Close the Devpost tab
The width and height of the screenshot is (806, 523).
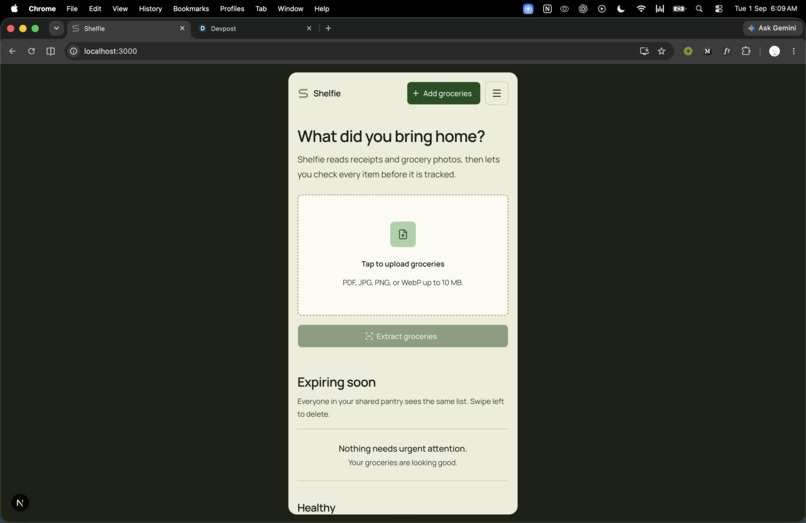tap(309, 28)
